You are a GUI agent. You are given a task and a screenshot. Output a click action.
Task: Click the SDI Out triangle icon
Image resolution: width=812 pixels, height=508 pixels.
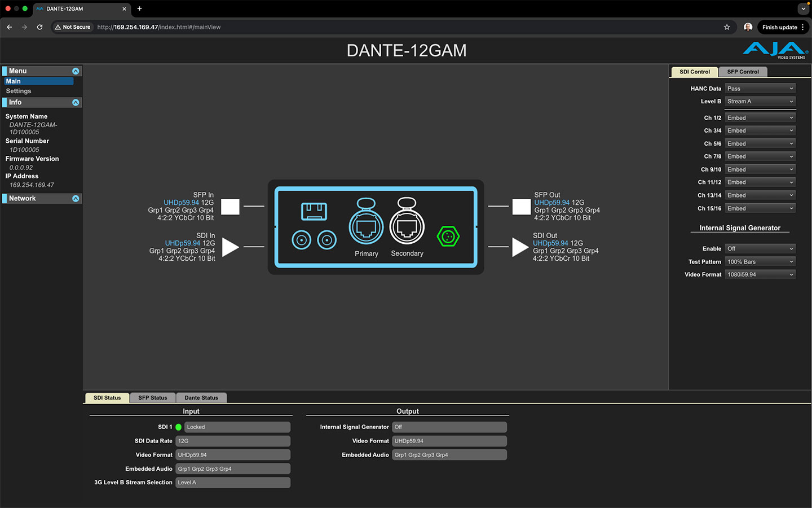520,247
